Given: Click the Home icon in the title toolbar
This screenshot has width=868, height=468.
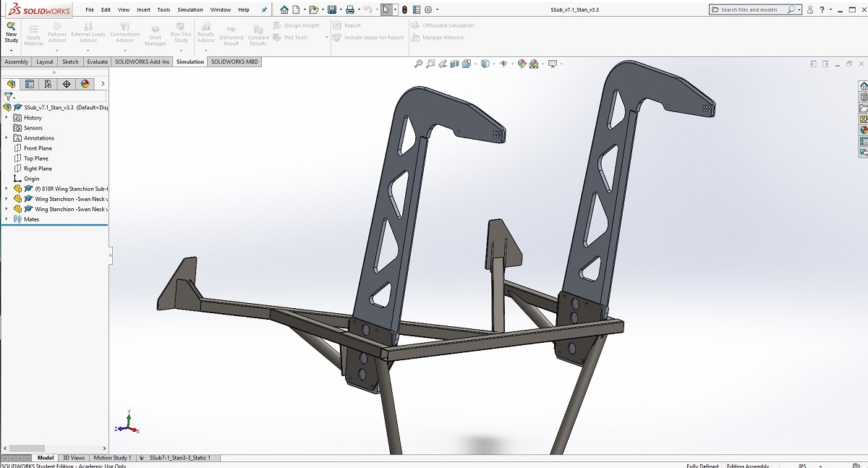Looking at the screenshot, I should click(284, 9).
